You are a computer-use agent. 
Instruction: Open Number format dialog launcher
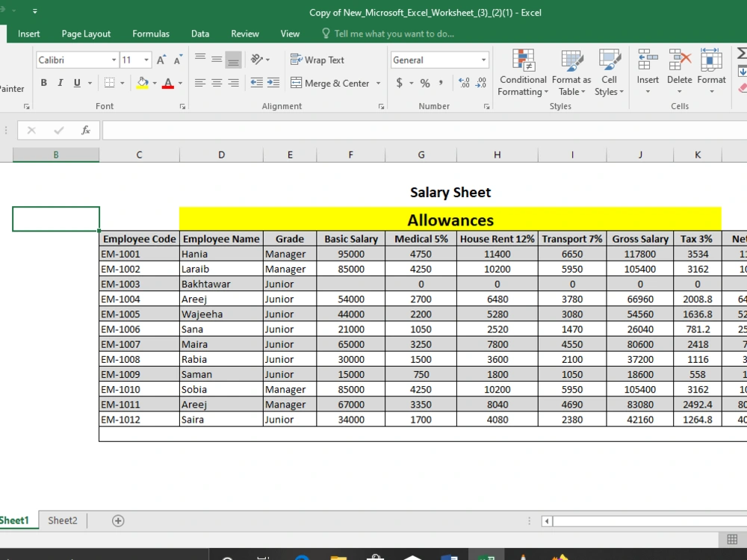[x=486, y=107]
